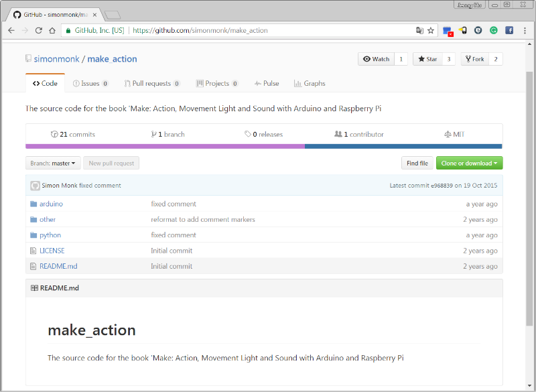The height and width of the screenshot is (392, 536).
Task: Close the GitHub browser tab
Action: point(94,15)
